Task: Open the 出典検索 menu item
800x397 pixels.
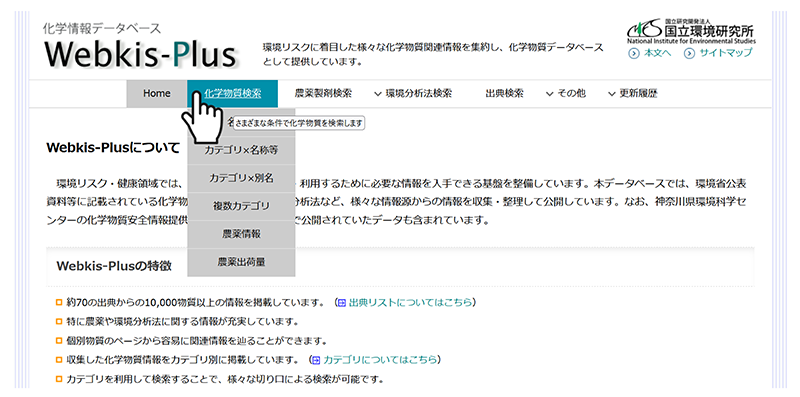Action: click(504, 94)
